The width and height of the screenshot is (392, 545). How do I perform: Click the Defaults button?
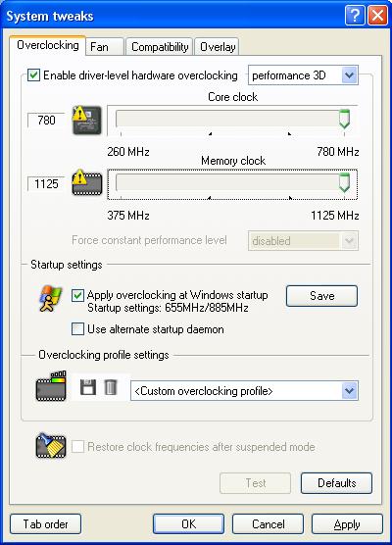(x=336, y=483)
